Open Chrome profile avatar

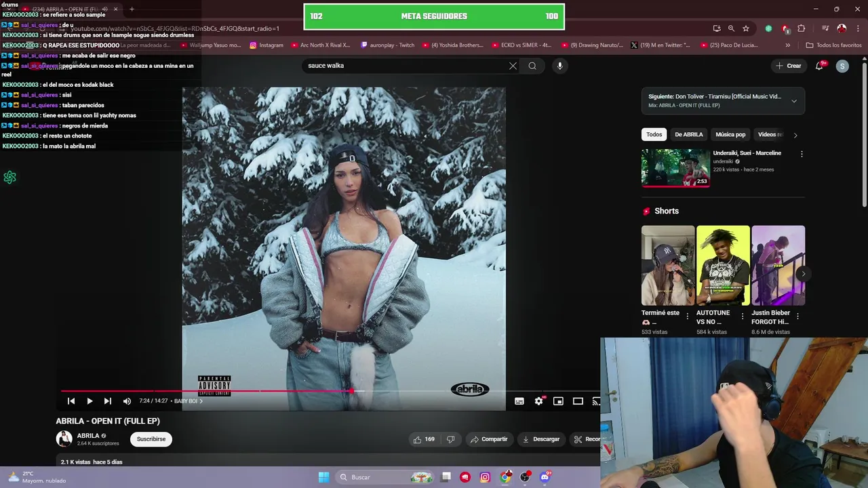click(x=842, y=28)
